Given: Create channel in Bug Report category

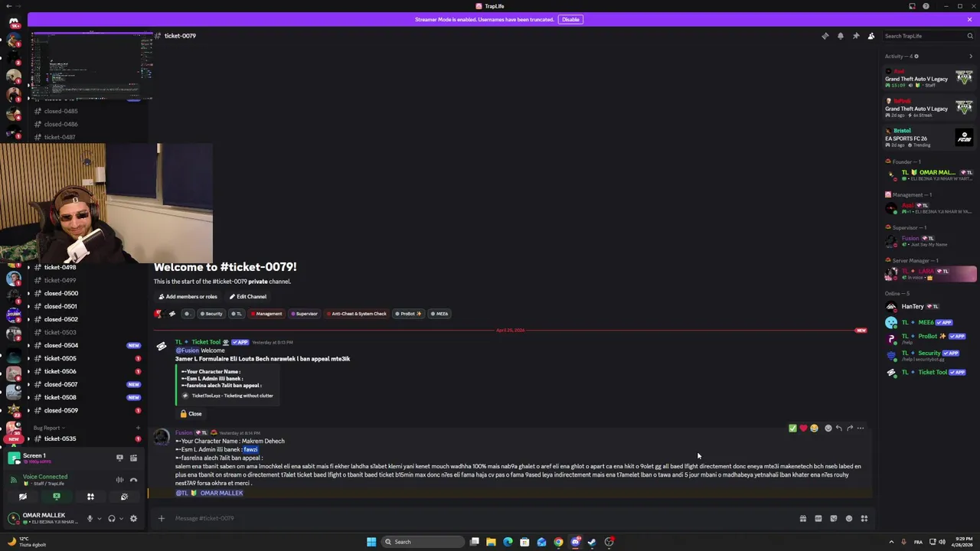Looking at the screenshot, I should 138,428.
